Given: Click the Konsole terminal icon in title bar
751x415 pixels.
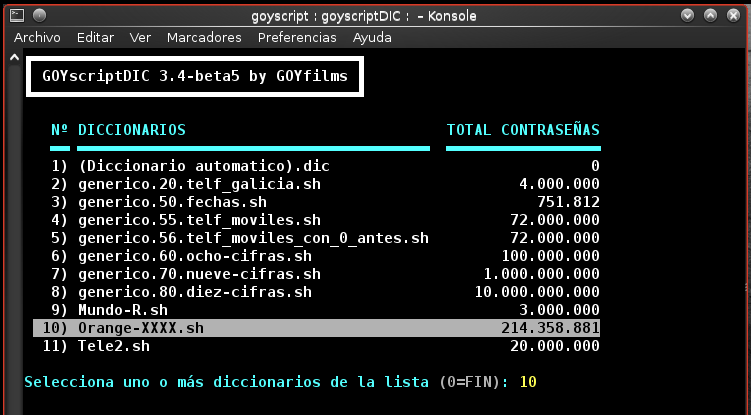Looking at the screenshot, I should pyautogui.click(x=17, y=15).
